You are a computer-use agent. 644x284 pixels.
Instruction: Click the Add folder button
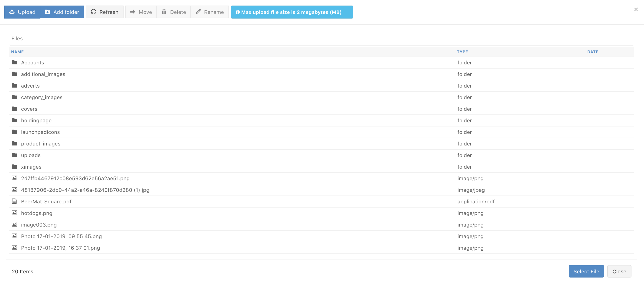(62, 12)
